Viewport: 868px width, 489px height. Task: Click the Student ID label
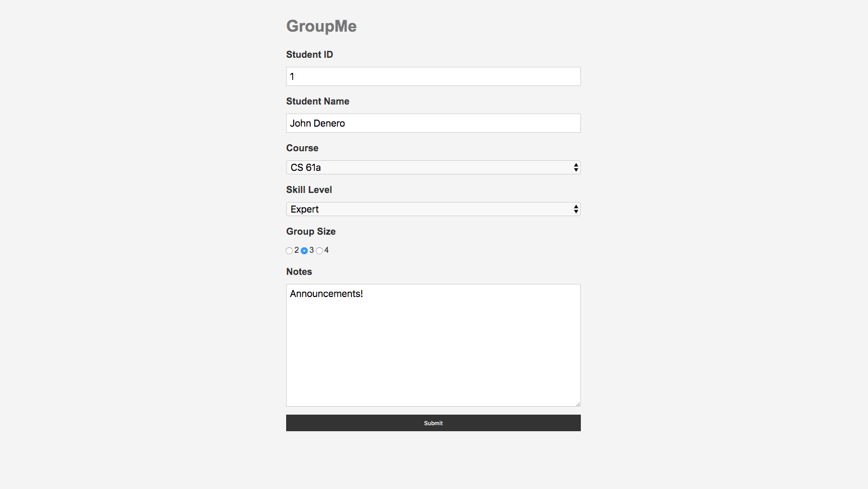[309, 54]
